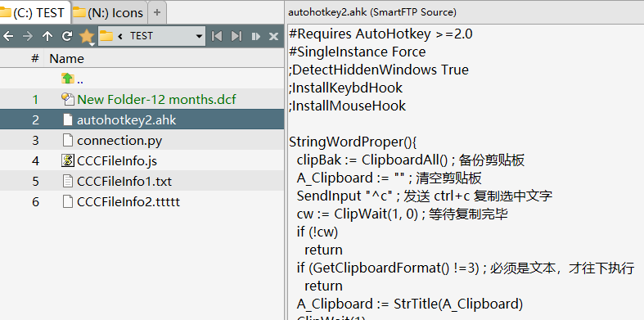Go back with the left arrow button

click(8, 36)
